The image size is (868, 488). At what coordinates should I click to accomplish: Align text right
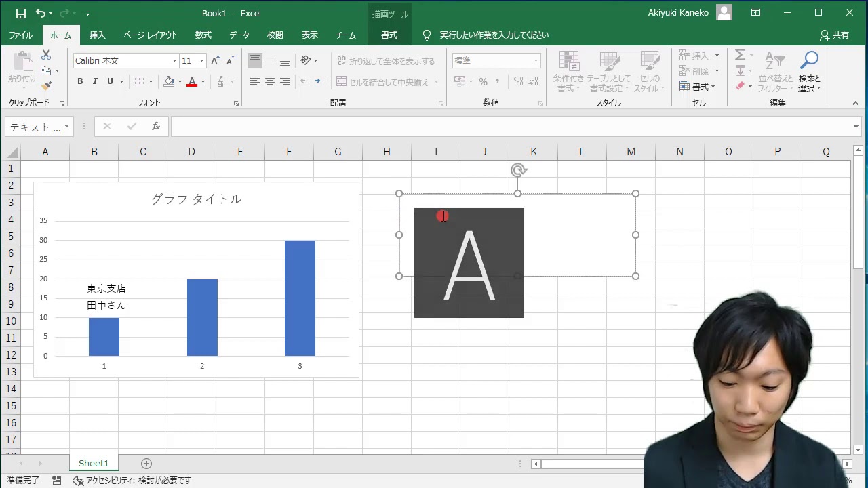285,81
